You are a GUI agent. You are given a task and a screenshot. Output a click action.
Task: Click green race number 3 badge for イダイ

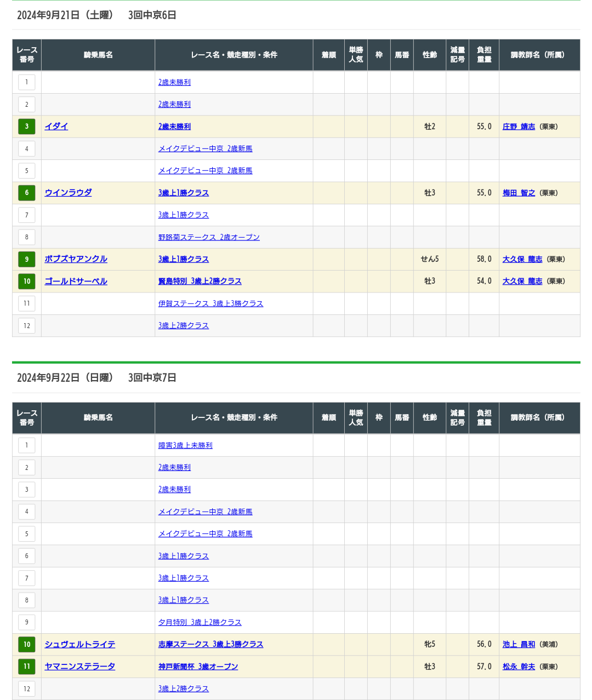[27, 127]
